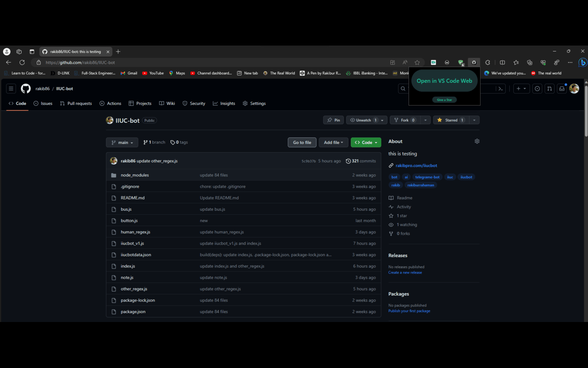Open the command palette terminal icon
This screenshot has height=368, width=588.
click(x=500, y=88)
